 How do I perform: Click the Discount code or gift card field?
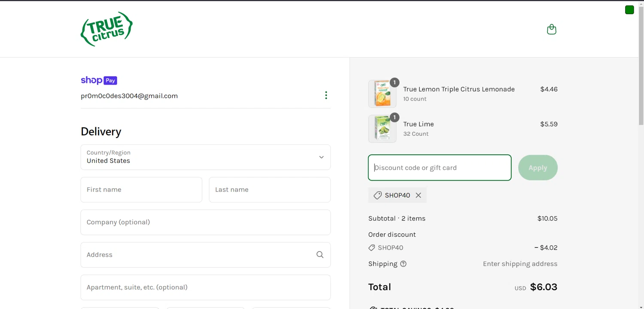440,168
